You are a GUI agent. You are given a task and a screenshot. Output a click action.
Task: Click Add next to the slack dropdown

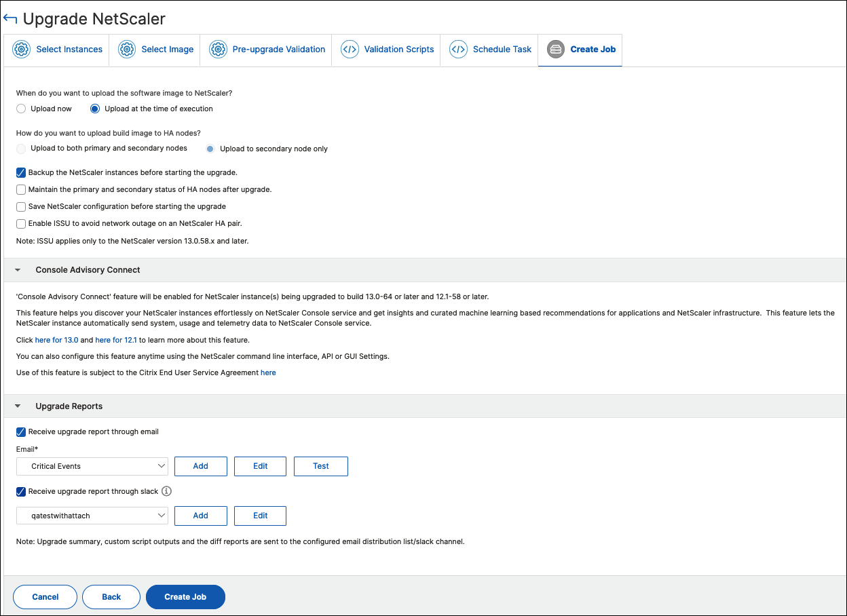[x=200, y=516]
